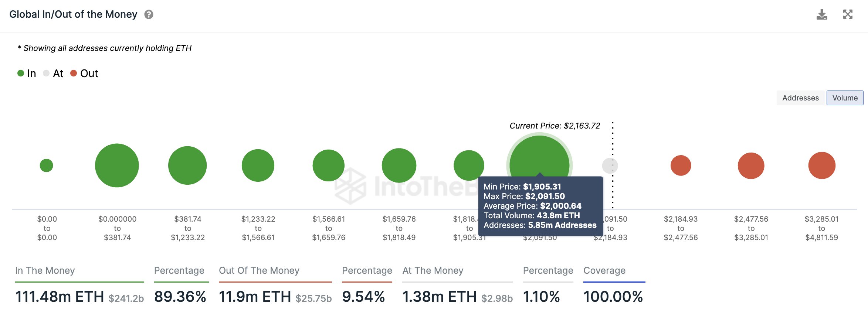Toggle the gray At legend item
Viewport: 868px width, 314px height.
click(53, 74)
